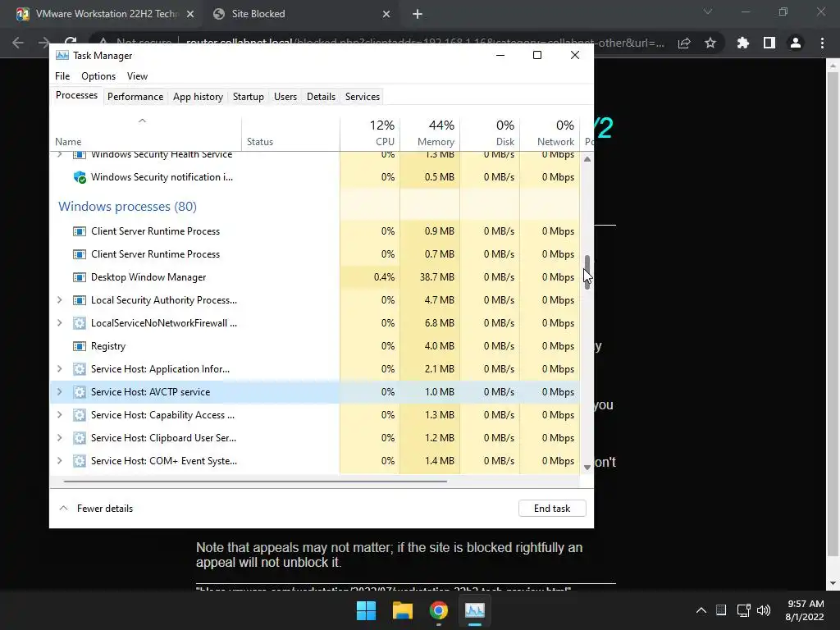Bookmark this page with the star icon
This screenshot has height=630, width=840.
(710, 43)
